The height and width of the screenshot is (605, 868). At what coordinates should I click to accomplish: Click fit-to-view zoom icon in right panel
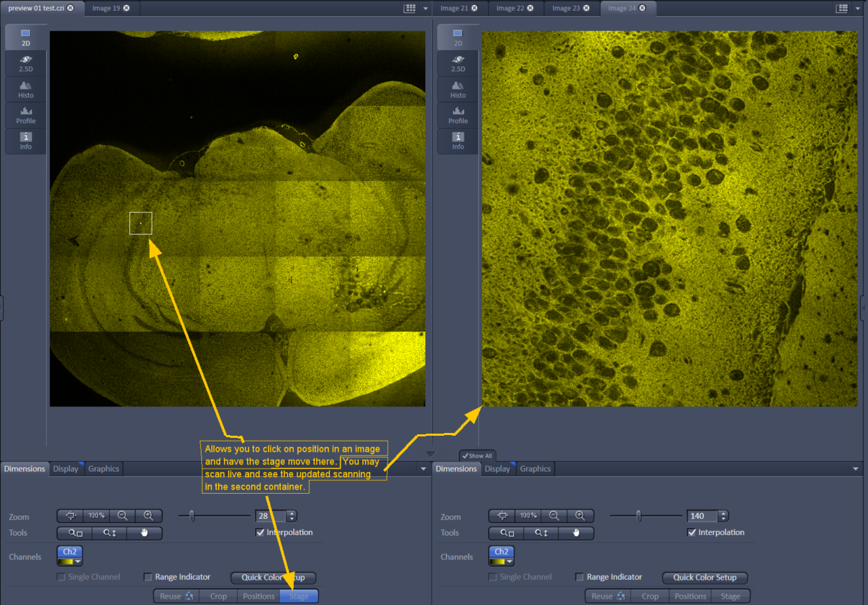(502, 516)
